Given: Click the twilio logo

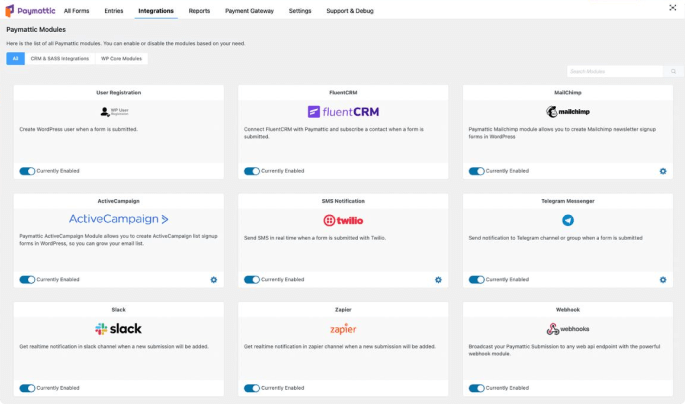Looking at the screenshot, I should click(343, 221).
